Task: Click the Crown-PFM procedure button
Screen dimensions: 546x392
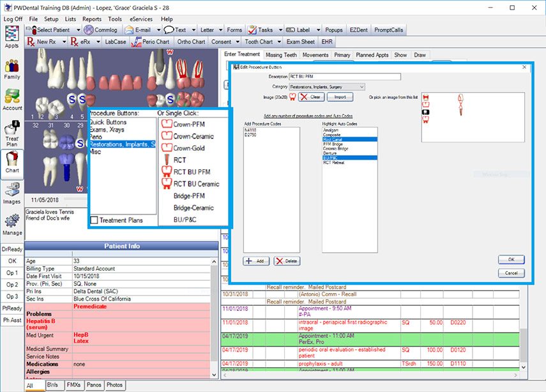Action: [x=183, y=124]
